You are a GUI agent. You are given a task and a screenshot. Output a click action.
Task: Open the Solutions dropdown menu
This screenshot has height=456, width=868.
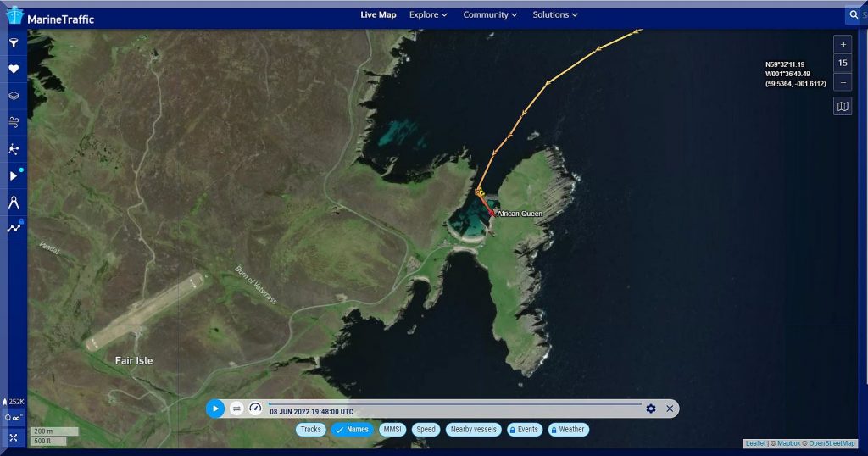point(554,14)
